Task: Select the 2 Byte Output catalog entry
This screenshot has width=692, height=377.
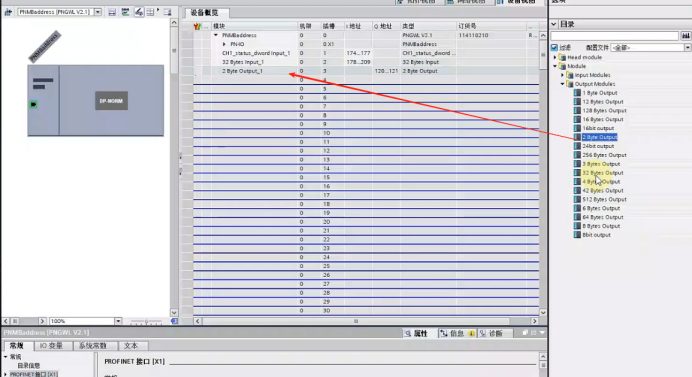Action: [599, 137]
